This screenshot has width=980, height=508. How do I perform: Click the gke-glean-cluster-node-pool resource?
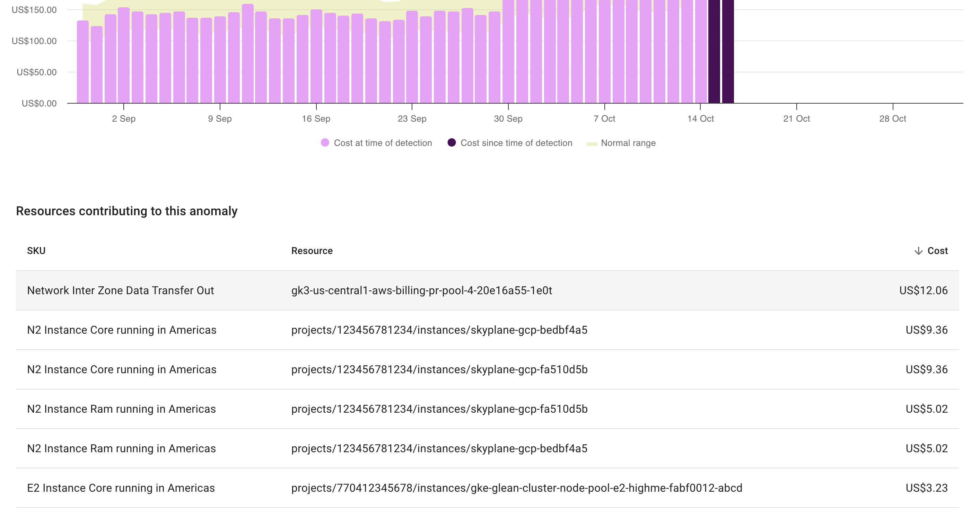click(x=517, y=488)
